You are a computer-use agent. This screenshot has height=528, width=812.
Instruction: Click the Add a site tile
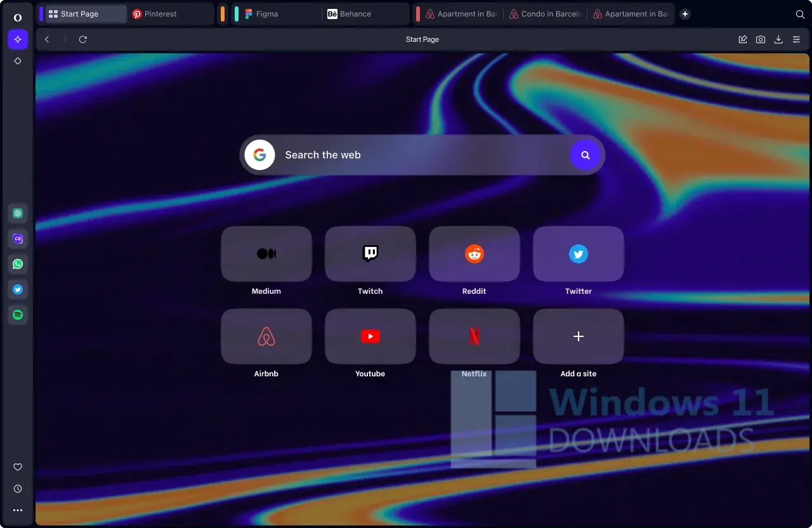[x=579, y=336]
